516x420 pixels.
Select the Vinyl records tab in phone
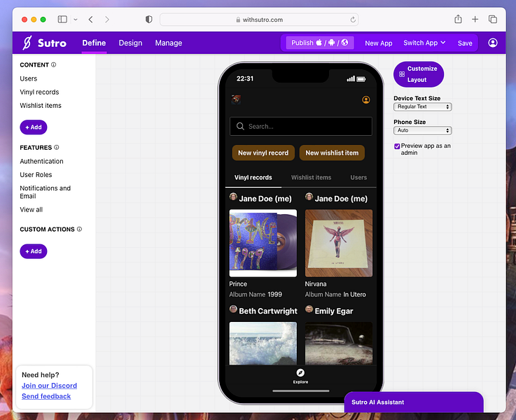point(253,178)
